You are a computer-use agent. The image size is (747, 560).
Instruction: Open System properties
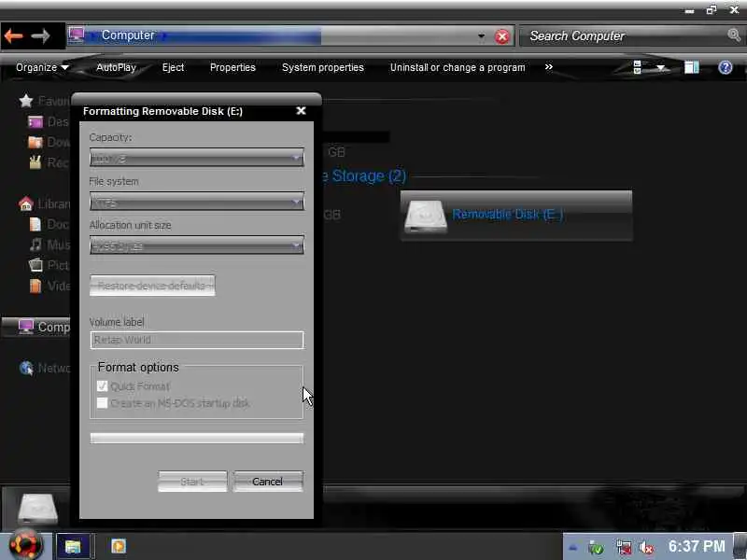[x=322, y=67]
